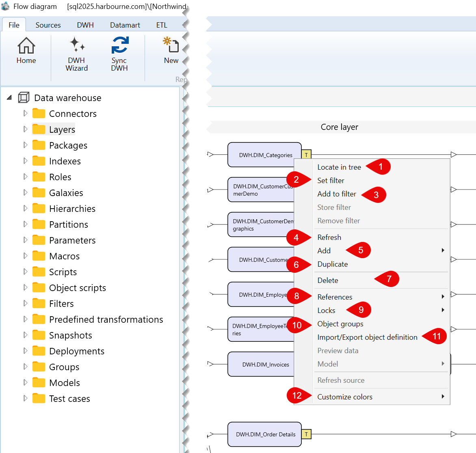Expand the Connectors tree node
476x453 pixels.
click(26, 113)
